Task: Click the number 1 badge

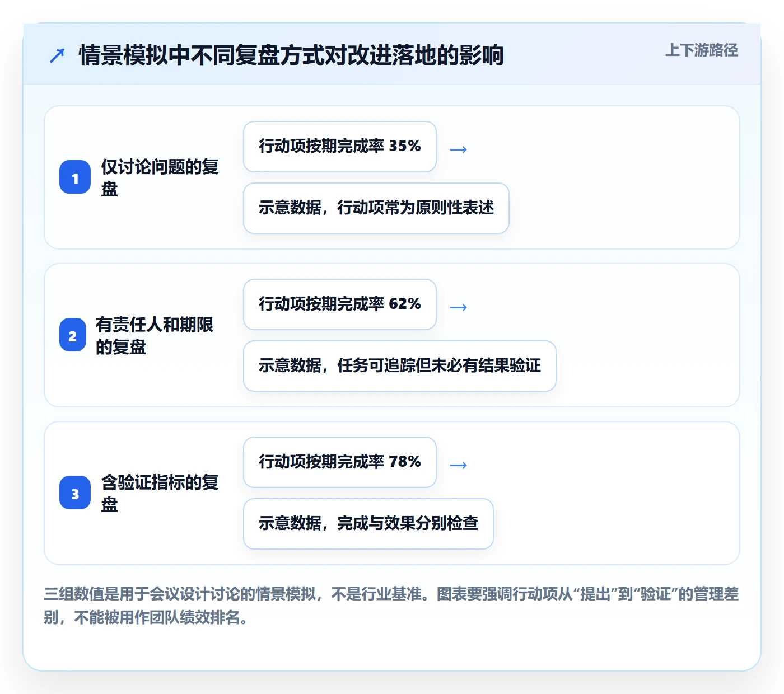Action: (x=75, y=177)
